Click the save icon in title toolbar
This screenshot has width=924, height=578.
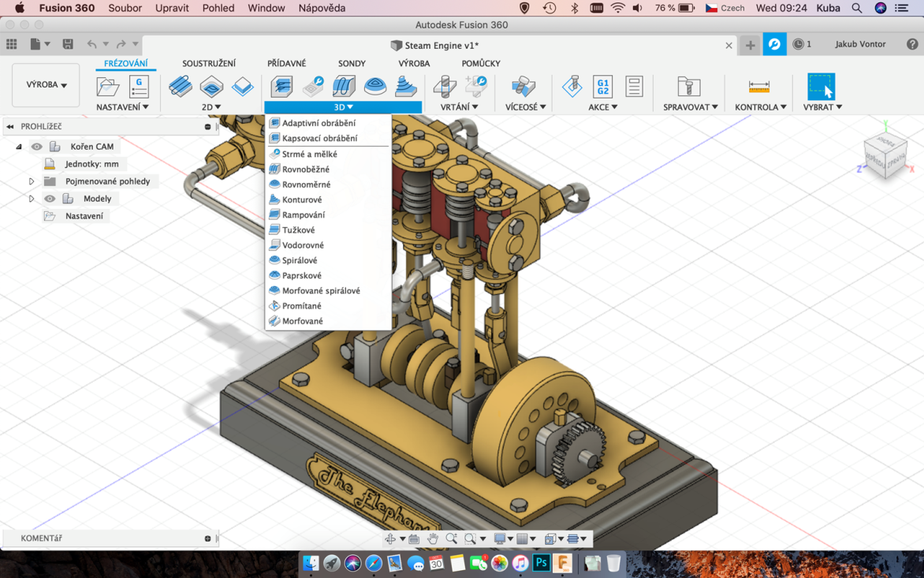click(x=68, y=44)
